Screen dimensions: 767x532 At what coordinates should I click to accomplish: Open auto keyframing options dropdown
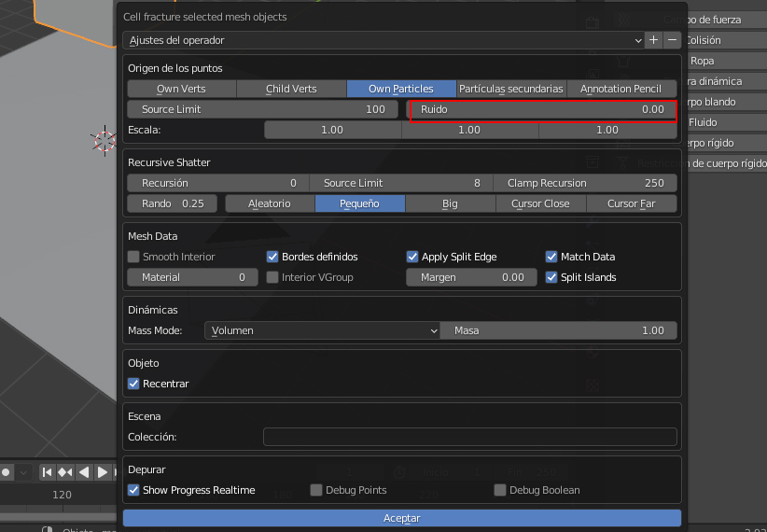23,473
